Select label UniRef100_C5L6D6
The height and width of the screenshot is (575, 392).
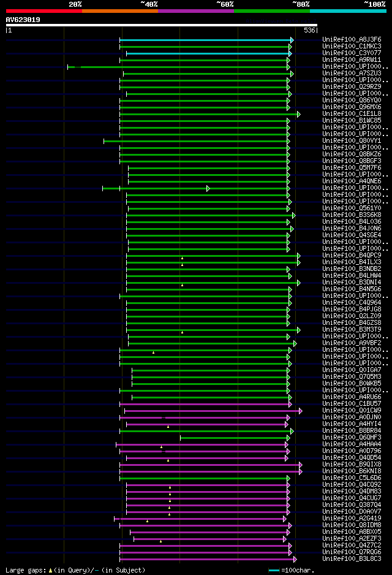[x=352, y=478]
